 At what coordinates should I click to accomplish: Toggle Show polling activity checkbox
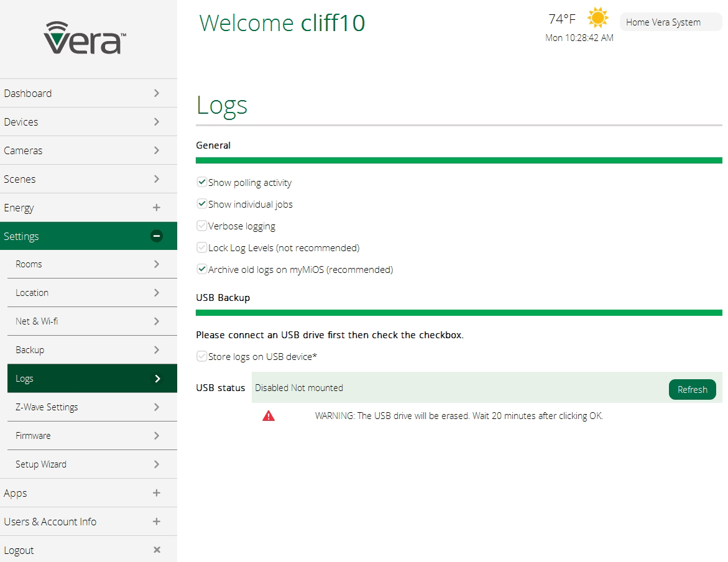[x=201, y=182]
